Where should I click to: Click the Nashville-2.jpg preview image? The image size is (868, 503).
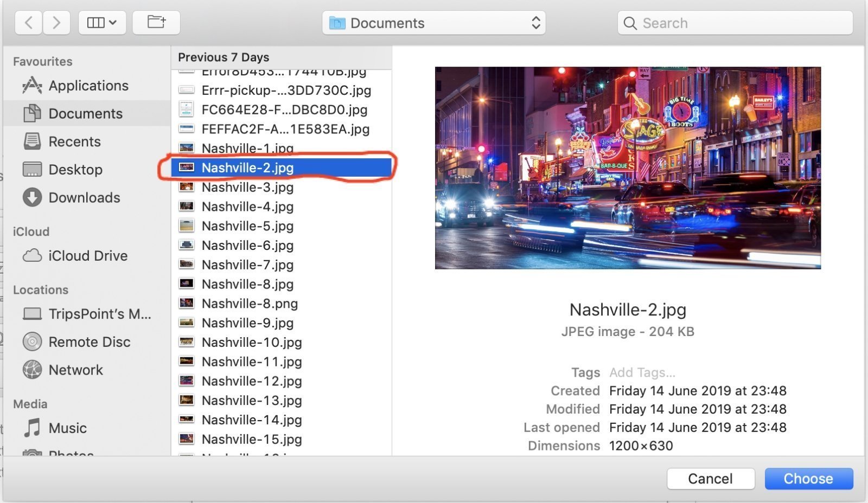[628, 168]
